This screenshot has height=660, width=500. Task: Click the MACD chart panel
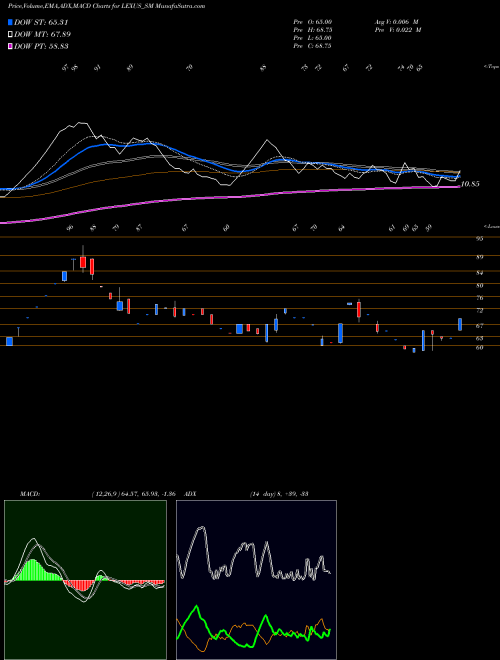click(85, 580)
